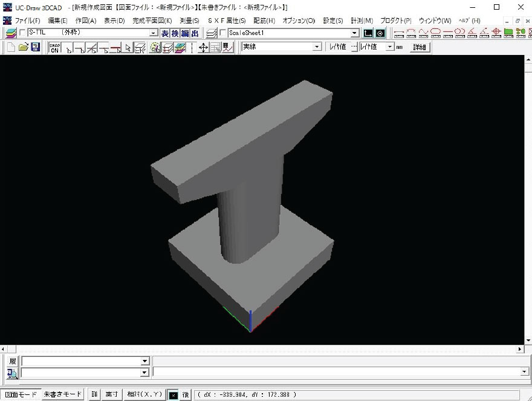Viewport: 532px width, 401px height.
Task: Click the 履 history button
Action: click(13, 361)
